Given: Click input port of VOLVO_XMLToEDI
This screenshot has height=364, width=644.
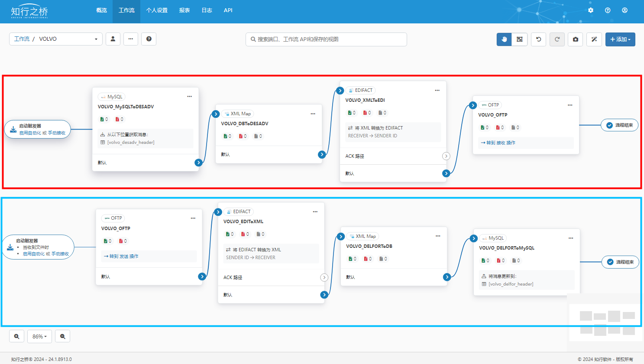Looking at the screenshot, I should tap(340, 91).
